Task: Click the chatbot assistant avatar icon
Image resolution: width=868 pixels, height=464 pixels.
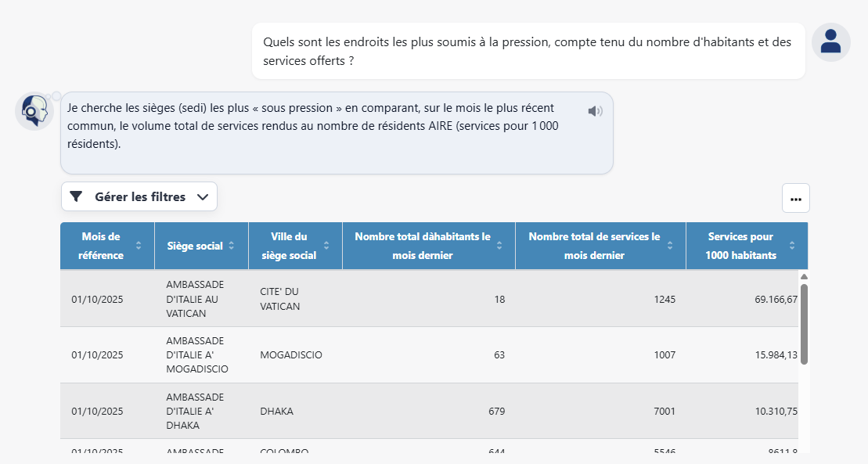Action: point(34,111)
